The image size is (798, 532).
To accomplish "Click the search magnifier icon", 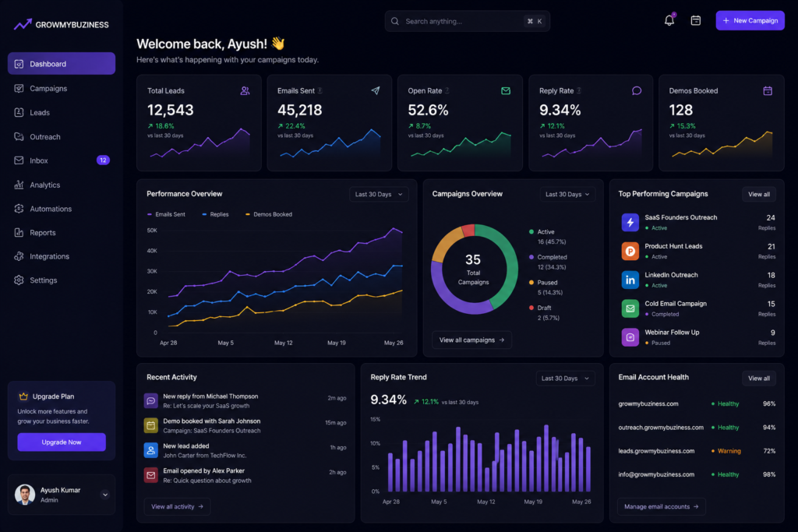I will click(x=394, y=21).
